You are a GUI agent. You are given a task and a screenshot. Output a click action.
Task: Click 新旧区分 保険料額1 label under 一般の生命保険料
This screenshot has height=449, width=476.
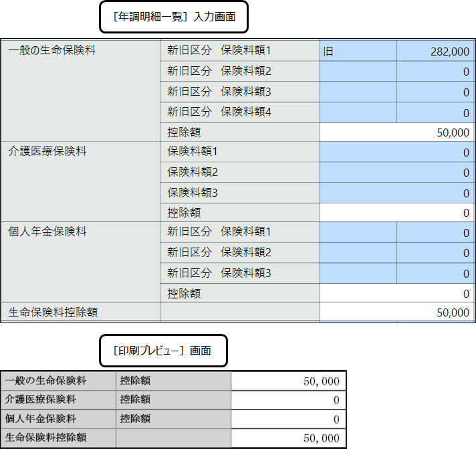point(219,50)
